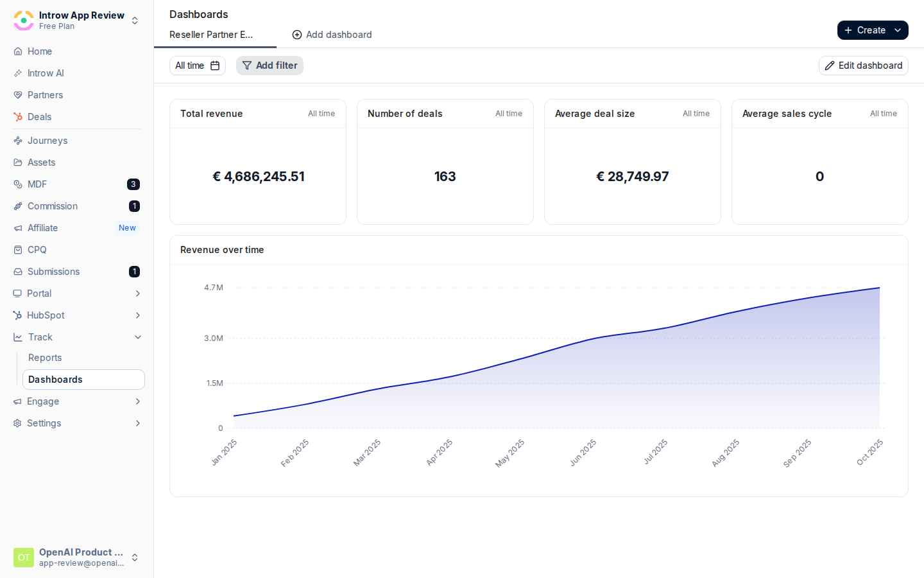924x578 pixels.
Task: Click the Commission icon
Action: coord(18,206)
